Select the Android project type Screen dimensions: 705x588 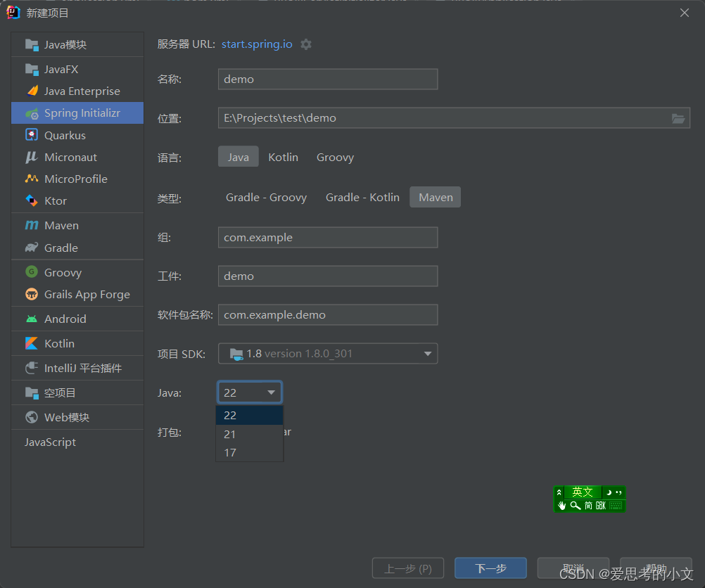click(77, 319)
